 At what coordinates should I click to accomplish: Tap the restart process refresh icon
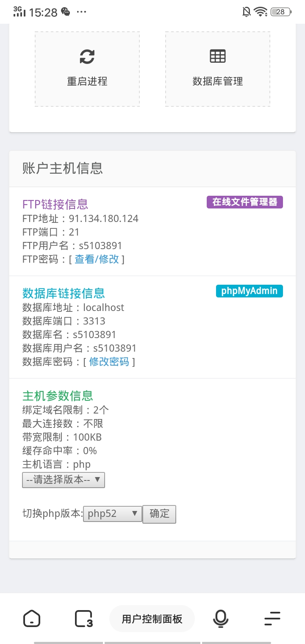click(x=87, y=56)
